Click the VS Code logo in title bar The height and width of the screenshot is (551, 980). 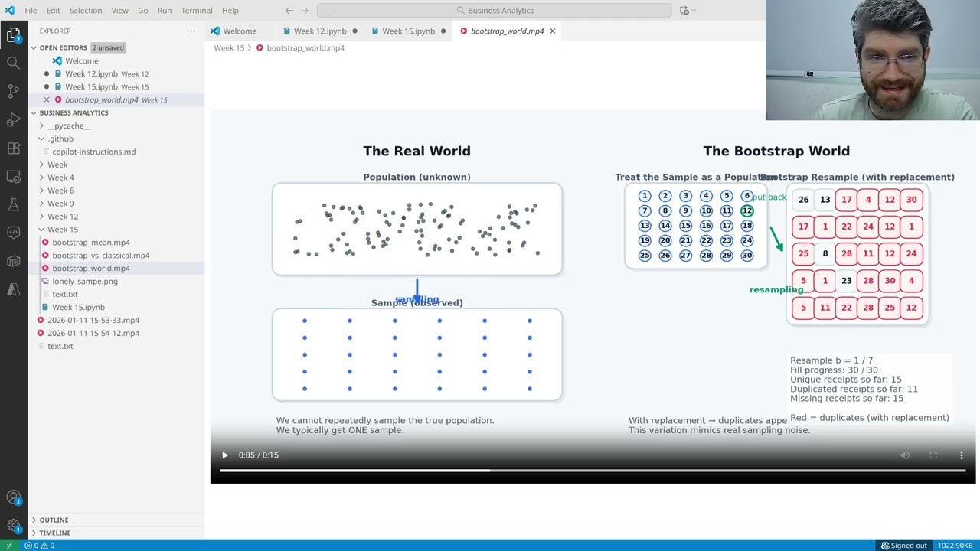click(x=9, y=10)
